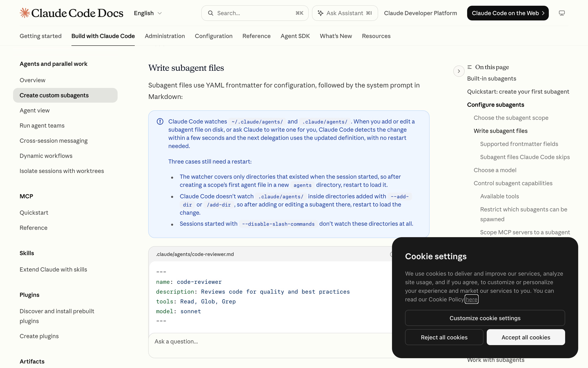Open the Administration tab

pos(165,36)
